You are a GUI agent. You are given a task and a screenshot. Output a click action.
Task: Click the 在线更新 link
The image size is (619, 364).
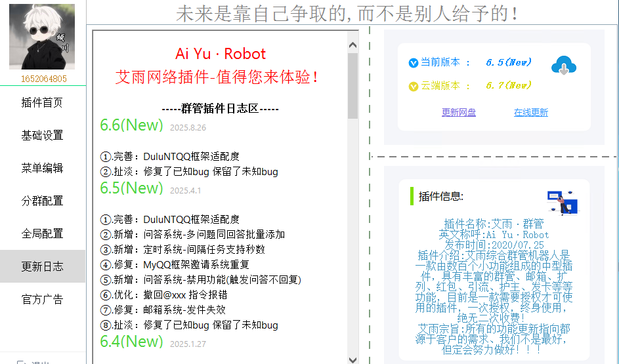point(530,112)
